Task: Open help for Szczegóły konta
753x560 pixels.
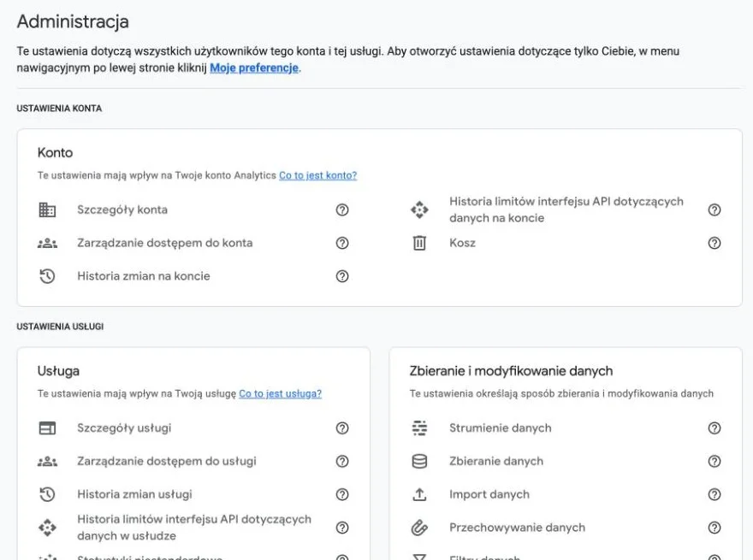Action: tap(342, 209)
